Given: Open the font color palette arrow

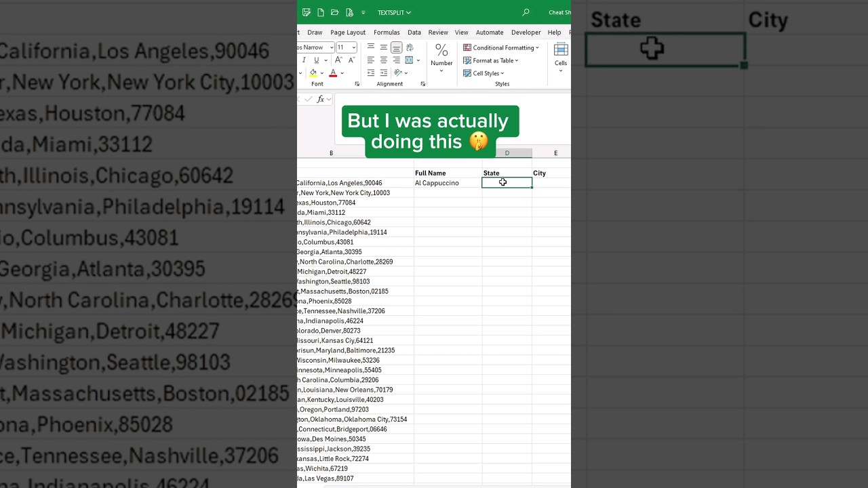Looking at the screenshot, I should 342,73.
